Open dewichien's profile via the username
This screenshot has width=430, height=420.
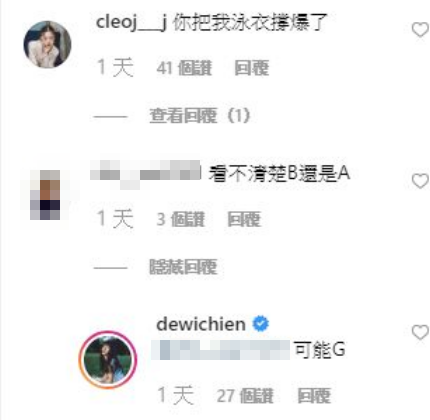point(201,324)
